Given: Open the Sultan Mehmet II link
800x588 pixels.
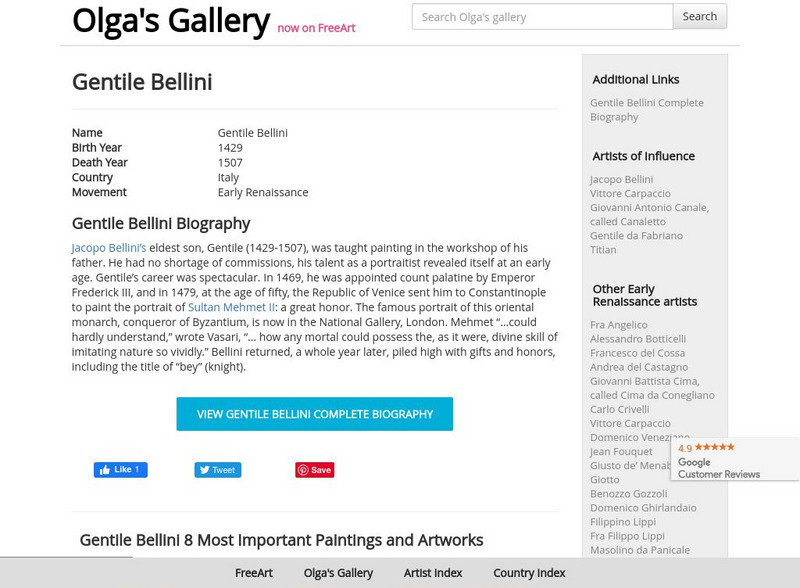Looking at the screenshot, I should pos(231,307).
